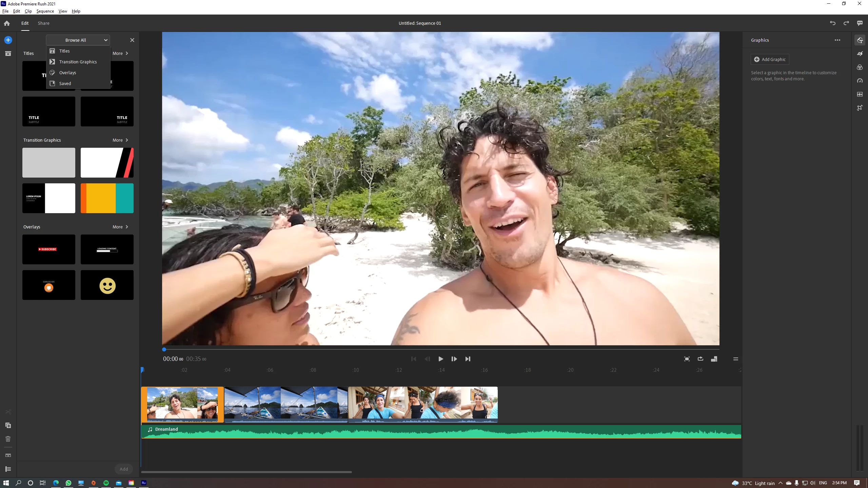Open Graphics panel three-dot options
This screenshot has width=868, height=488.
coord(837,40)
